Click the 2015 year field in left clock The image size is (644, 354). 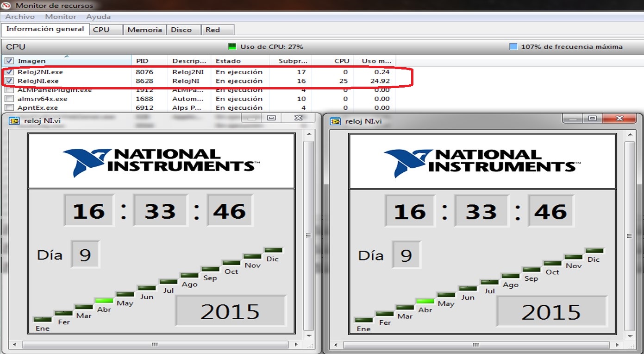point(231,311)
